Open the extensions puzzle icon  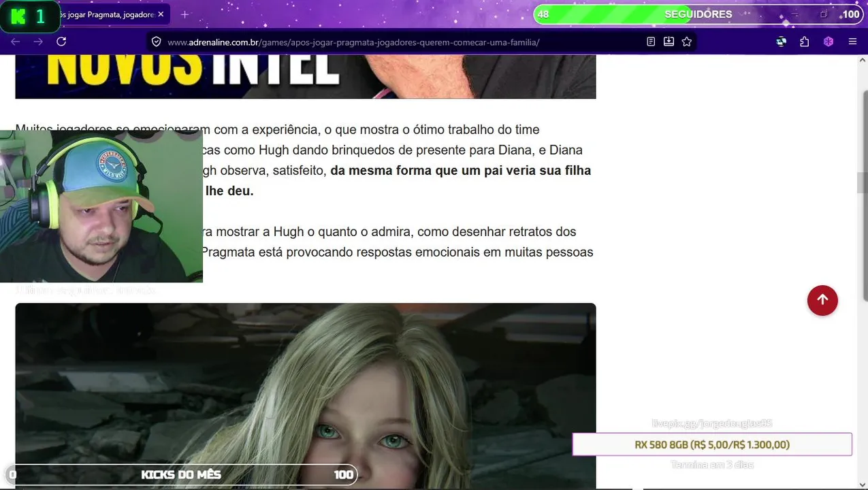click(805, 42)
